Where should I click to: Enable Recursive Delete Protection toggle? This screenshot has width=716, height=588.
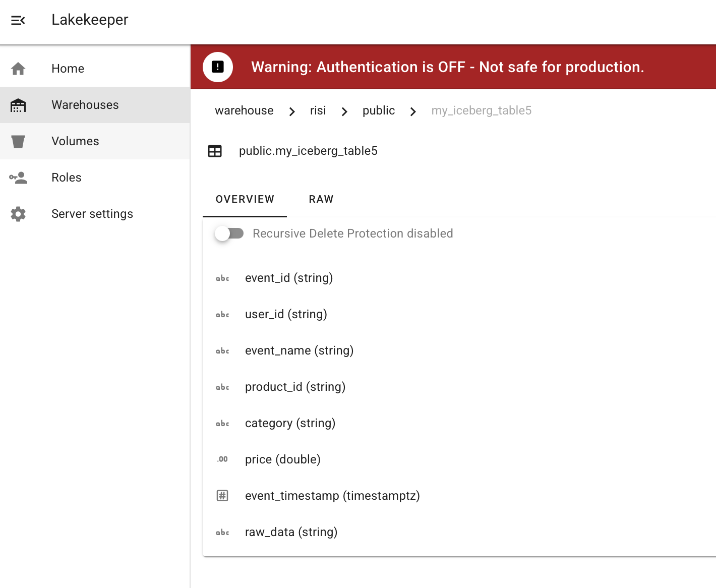(229, 233)
